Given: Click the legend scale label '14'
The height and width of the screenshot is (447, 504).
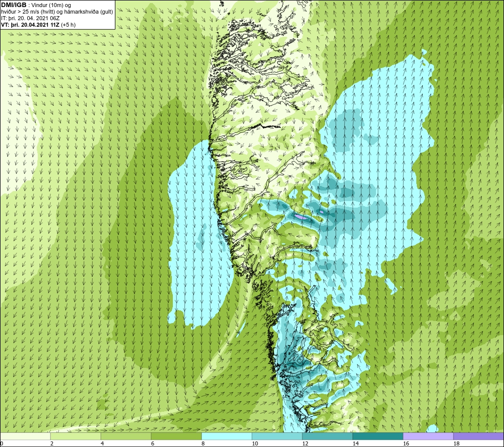Looking at the screenshot, I should [356, 443].
